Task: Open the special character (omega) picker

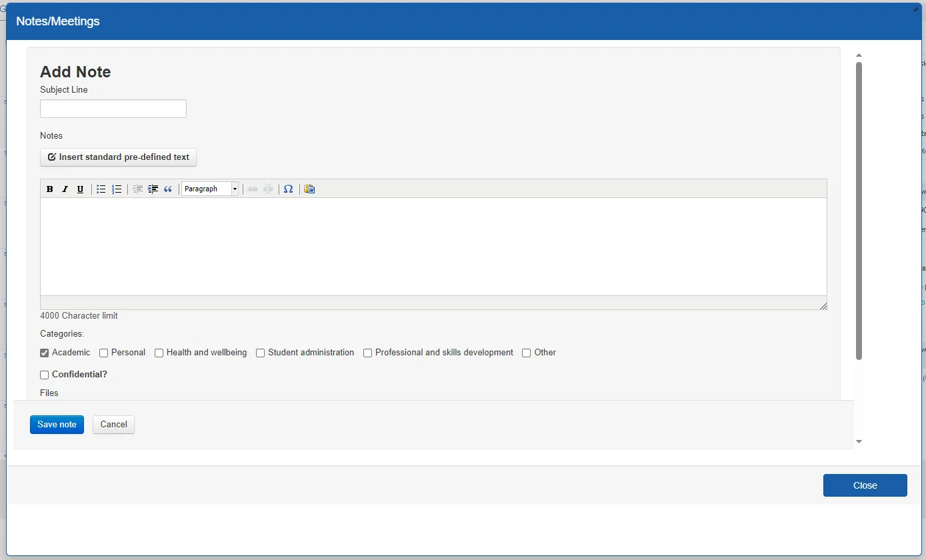Action: 289,189
